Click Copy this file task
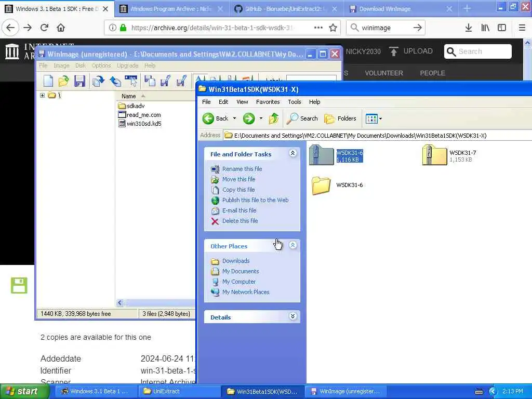 pyautogui.click(x=238, y=190)
